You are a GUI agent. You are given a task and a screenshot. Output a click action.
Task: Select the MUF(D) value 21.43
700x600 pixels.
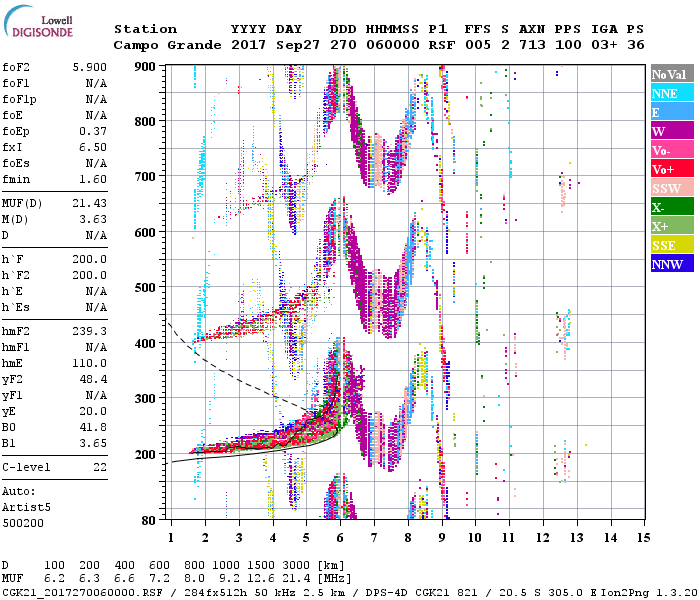coord(90,203)
